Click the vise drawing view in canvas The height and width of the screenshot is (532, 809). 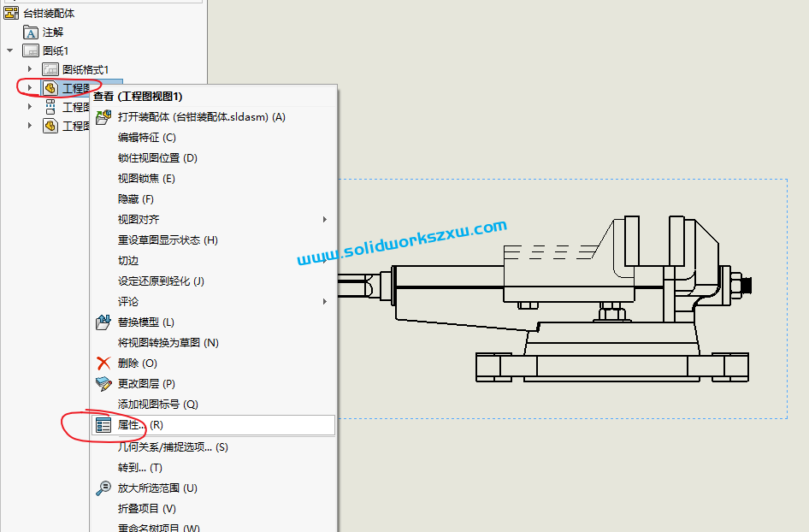(599, 299)
